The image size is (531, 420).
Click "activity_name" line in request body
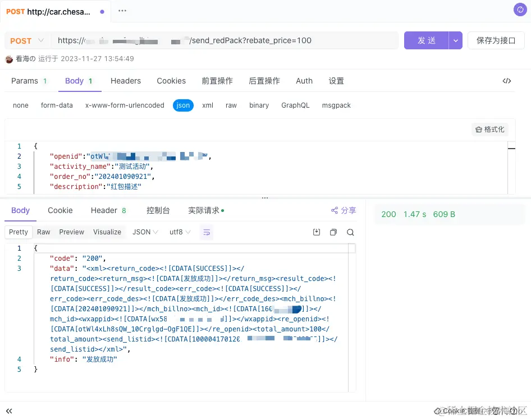[x=101, y=167]
